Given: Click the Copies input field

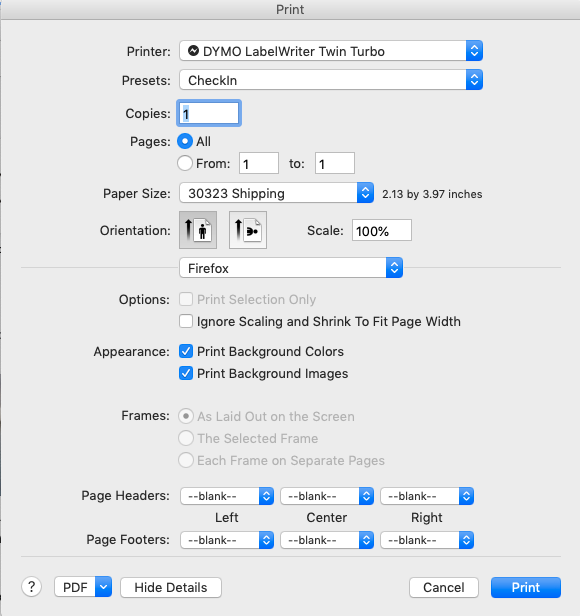Looking at the screenshot, I should 209,113.
